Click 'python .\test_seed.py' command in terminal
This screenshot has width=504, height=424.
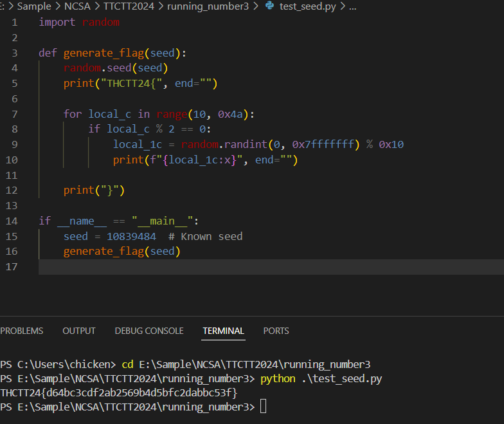coord(321,378)
